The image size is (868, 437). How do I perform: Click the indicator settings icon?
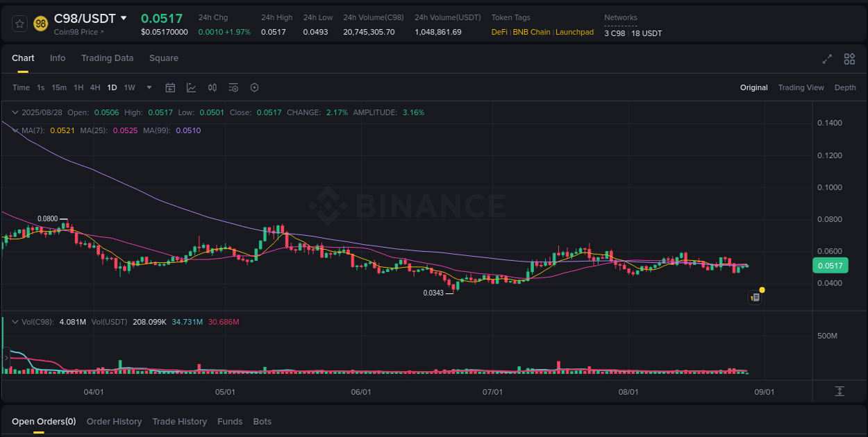pos(233,87)
